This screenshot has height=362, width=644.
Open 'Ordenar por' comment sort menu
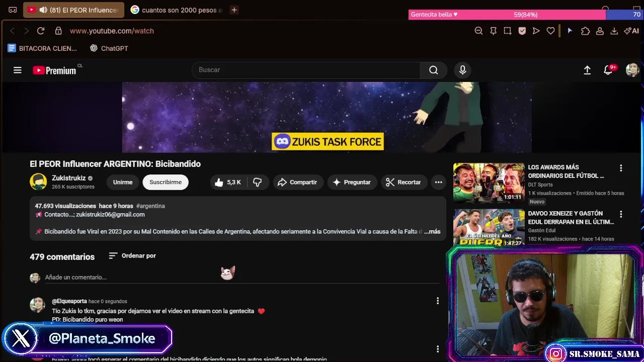pos(132,256)
